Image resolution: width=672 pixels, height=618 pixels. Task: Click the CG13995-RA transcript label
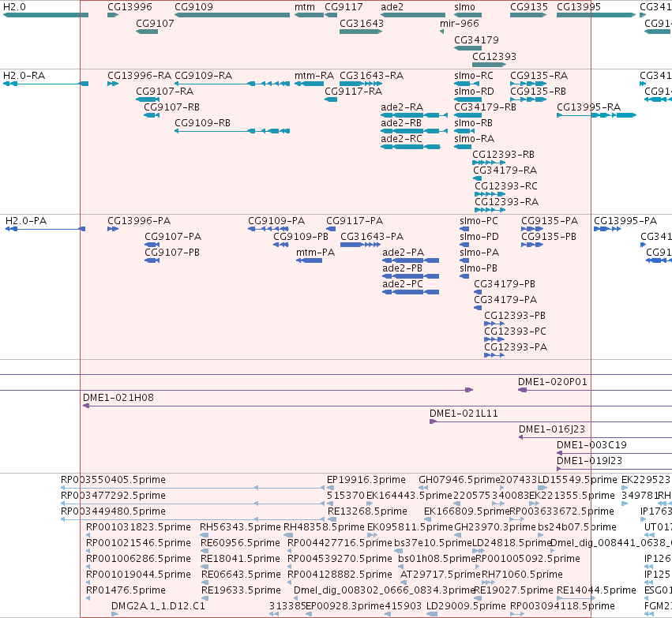(x=588, y=107)
